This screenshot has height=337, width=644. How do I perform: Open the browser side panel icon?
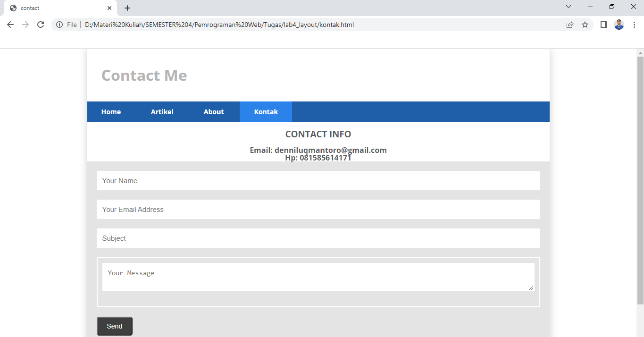[x=603, y=25]
